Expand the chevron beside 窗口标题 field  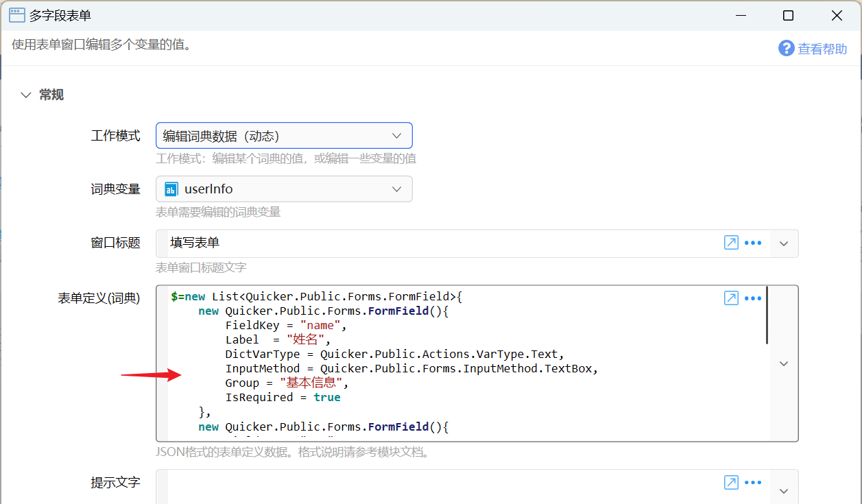tap(785, 243)
